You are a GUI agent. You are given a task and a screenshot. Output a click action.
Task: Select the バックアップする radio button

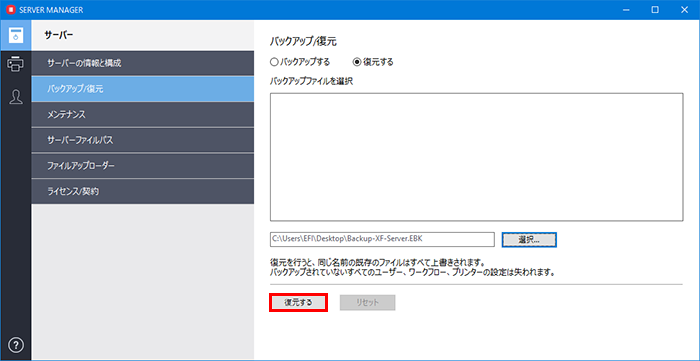[x=300, y=62]
